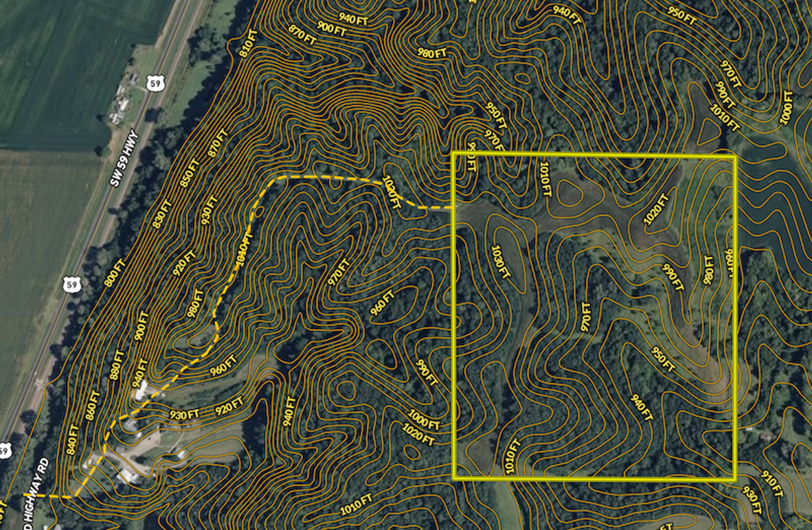The image size is (812, 530).
Task: Click the yellow parcel boundary top edge
Action: tap(594, 155)
